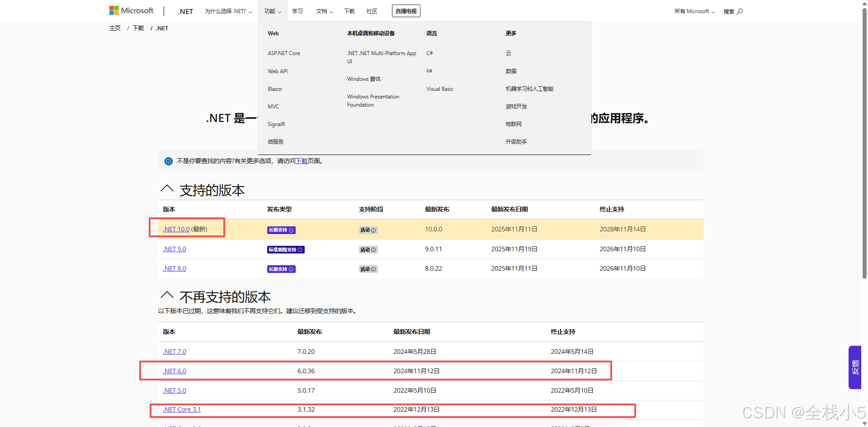Viewport: 868px width, 427px height.
Task: Select 微服务 menu entry
Action: (276, 142)
